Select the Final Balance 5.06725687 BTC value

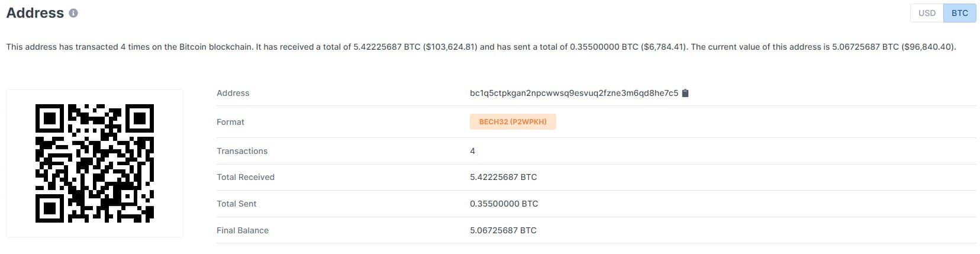[x=503, y=230]
